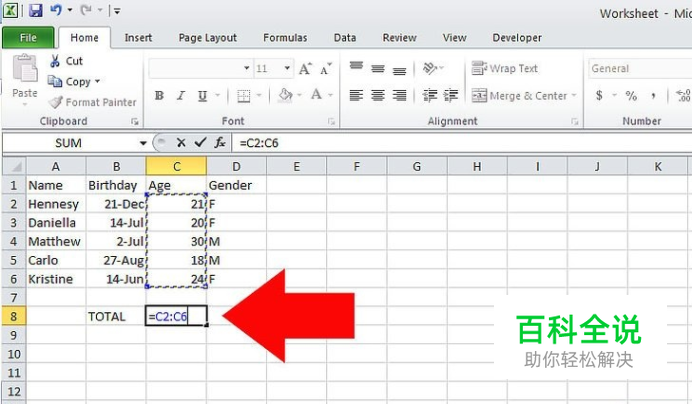Screen dimensions: 692x404
Task: Align text left
Action: click(x=356, y=95)
